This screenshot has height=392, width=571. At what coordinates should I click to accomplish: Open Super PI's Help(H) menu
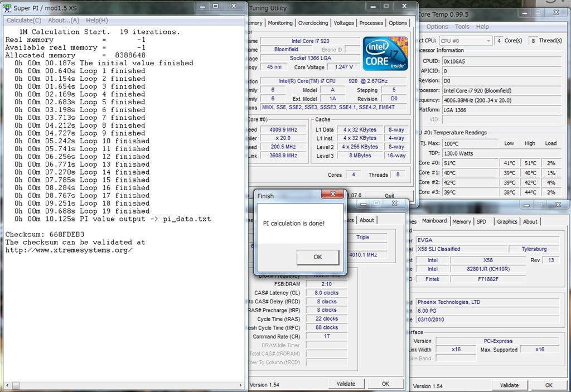tap(97, 20)
